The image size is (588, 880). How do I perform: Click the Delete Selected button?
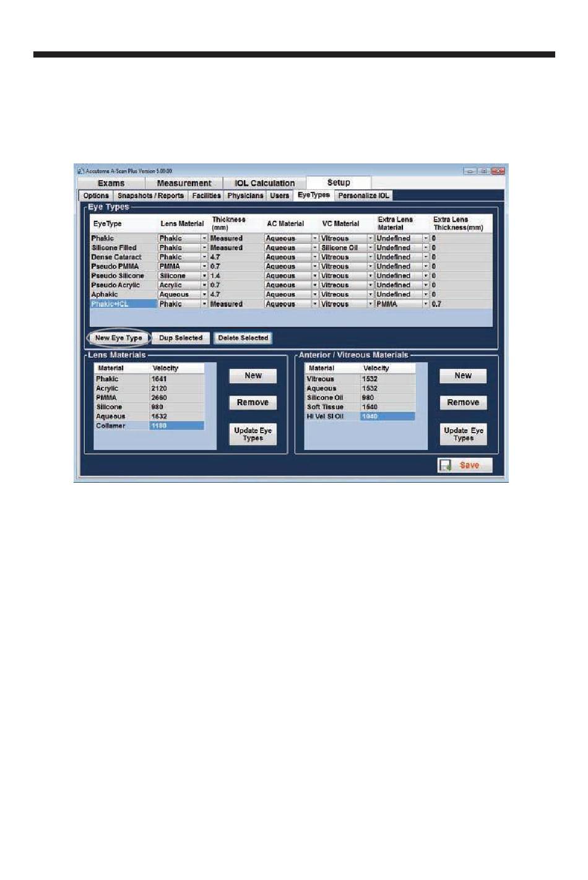coord(243,338)
